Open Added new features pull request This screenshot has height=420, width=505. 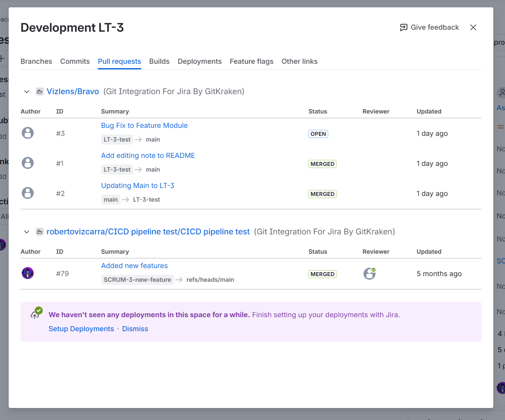click(x=134, y=266)
